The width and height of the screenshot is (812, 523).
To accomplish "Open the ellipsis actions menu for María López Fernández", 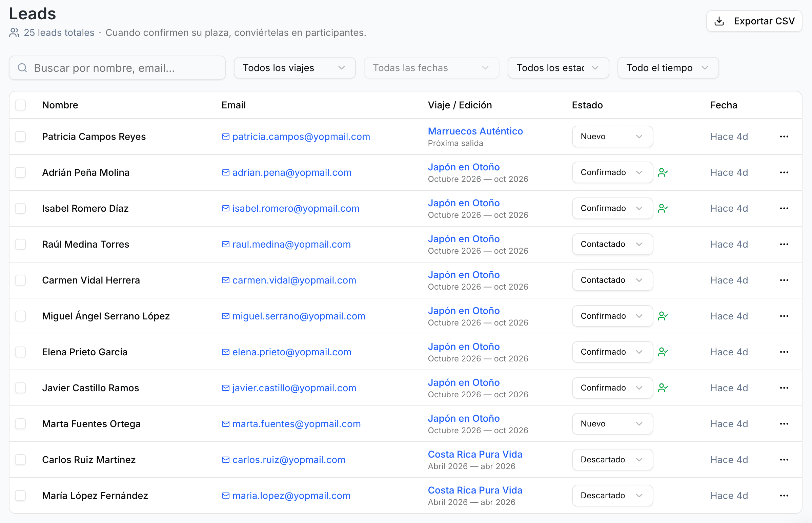I will tap(784, 496).
